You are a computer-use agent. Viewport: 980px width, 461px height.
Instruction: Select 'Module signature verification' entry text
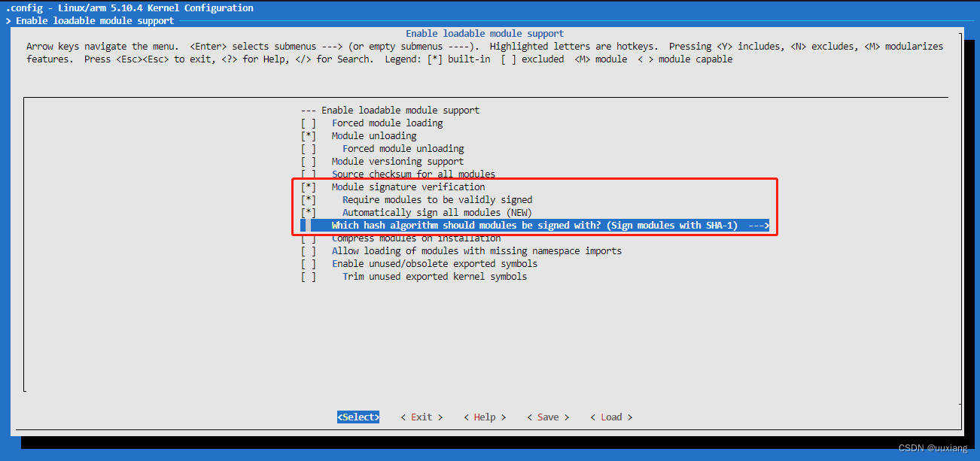click(409, 187)
